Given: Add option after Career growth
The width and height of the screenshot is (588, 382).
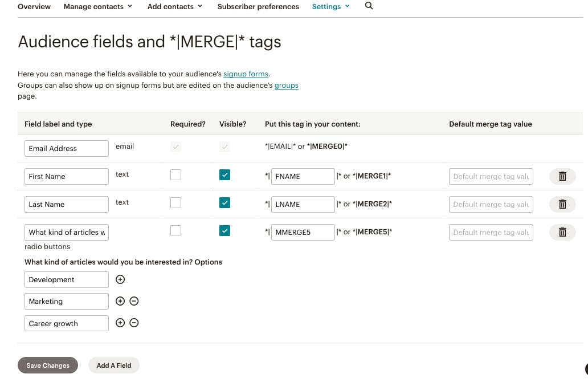Looking at the screenshot, I should coord(120,323).
